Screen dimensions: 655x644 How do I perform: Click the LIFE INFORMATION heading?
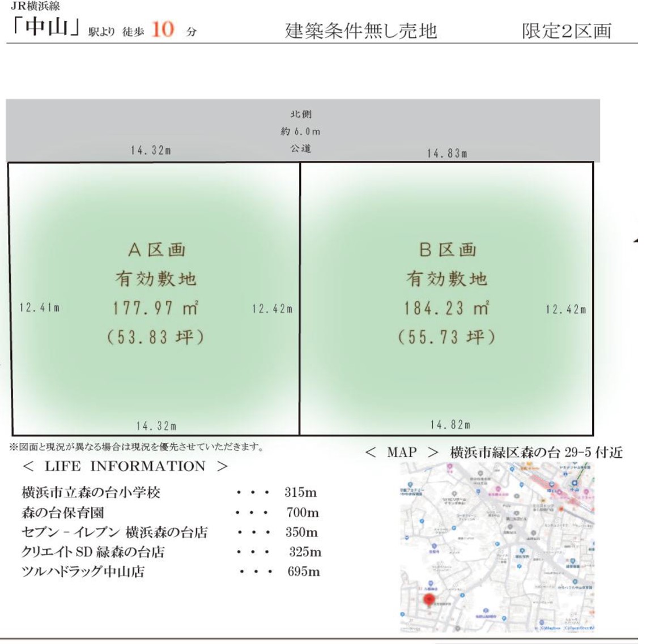click(125, 466)
